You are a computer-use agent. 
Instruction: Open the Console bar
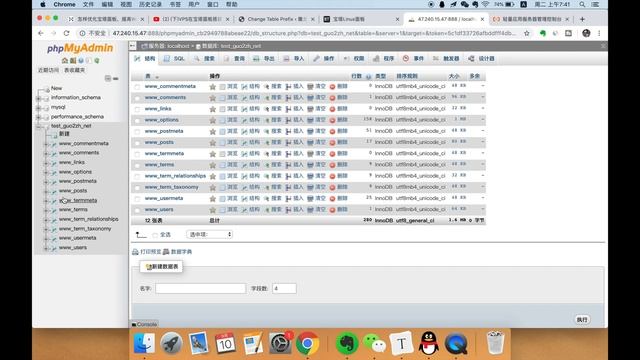(144, 324)
